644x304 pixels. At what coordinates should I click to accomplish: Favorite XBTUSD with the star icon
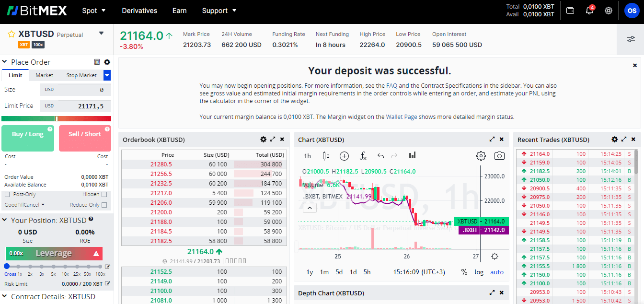pyautogui.click(x=11, y=34)
